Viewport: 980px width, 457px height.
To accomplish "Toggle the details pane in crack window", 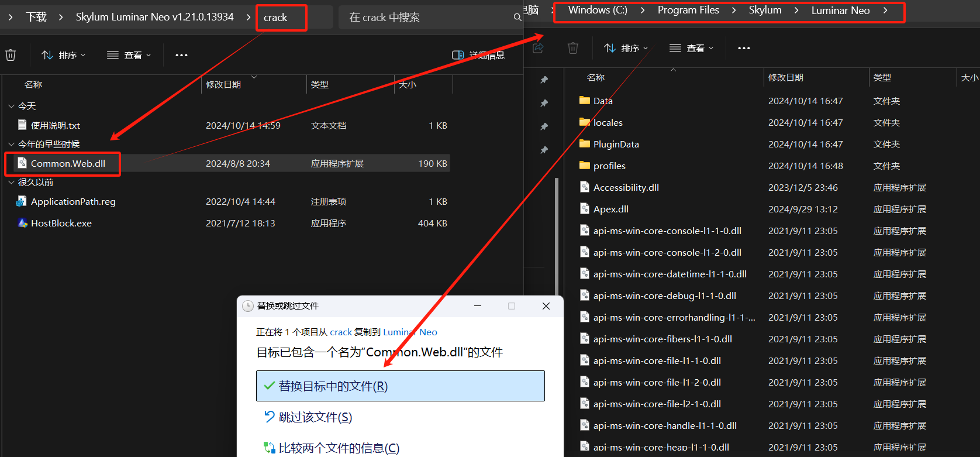I will (x=478, y=55).
